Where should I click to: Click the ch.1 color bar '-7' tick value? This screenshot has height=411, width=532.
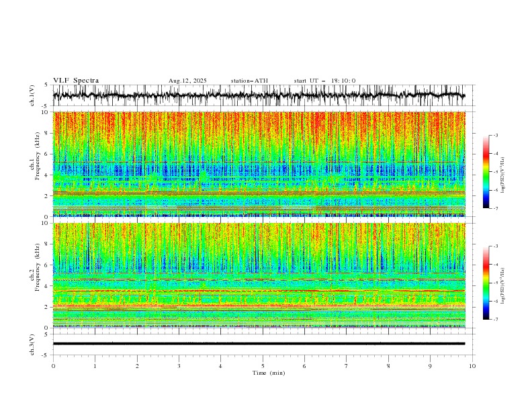click(x=496, y=208)
